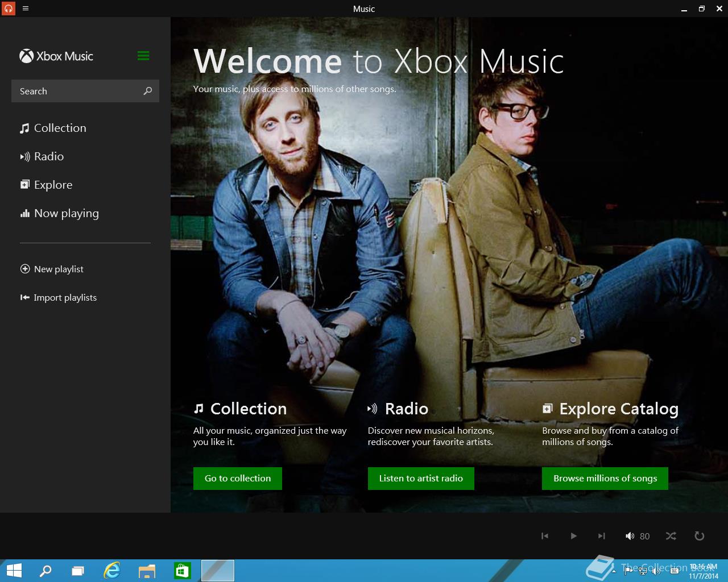This screenshot has height=582, width=728.
Task: Toggle shuffle playback
Action: click(x=671, y=536)
